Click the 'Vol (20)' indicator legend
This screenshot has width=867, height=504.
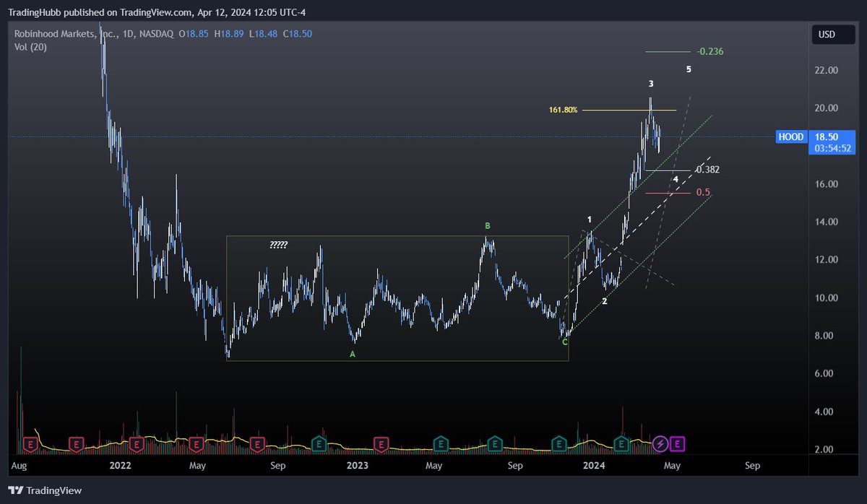[30, 47]
